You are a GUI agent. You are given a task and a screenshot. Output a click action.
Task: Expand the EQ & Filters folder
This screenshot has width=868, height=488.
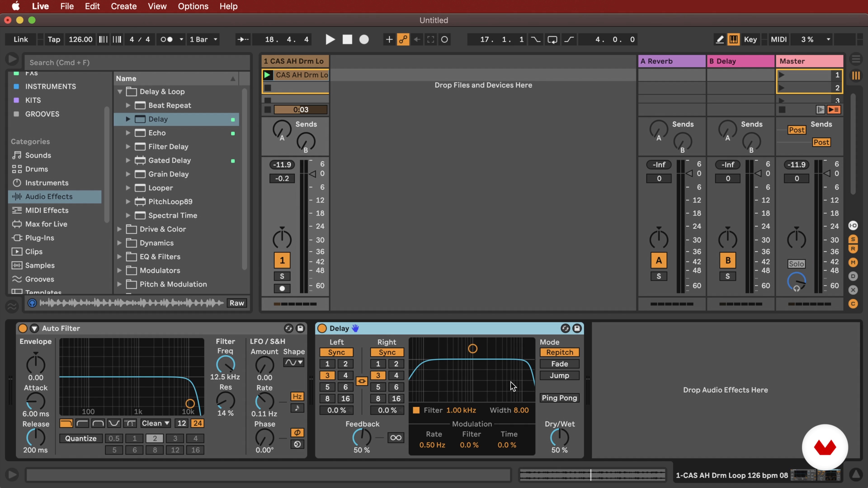(x=119, y=257)
